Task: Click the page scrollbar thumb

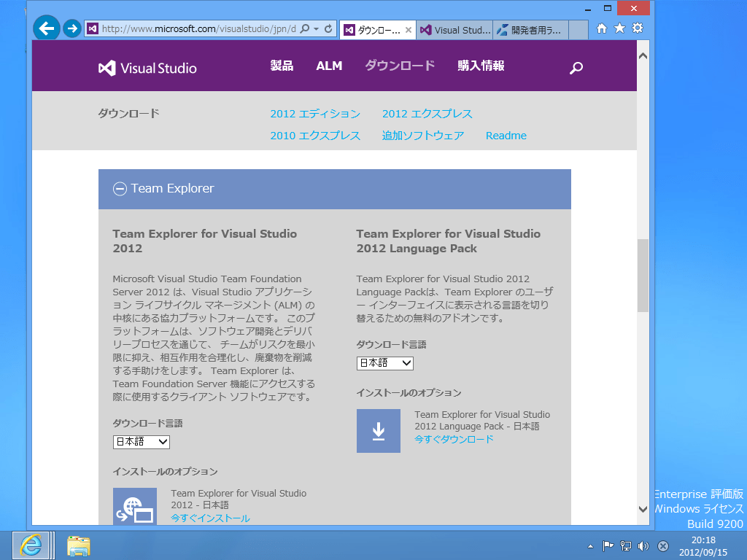Action: point(643,275)
